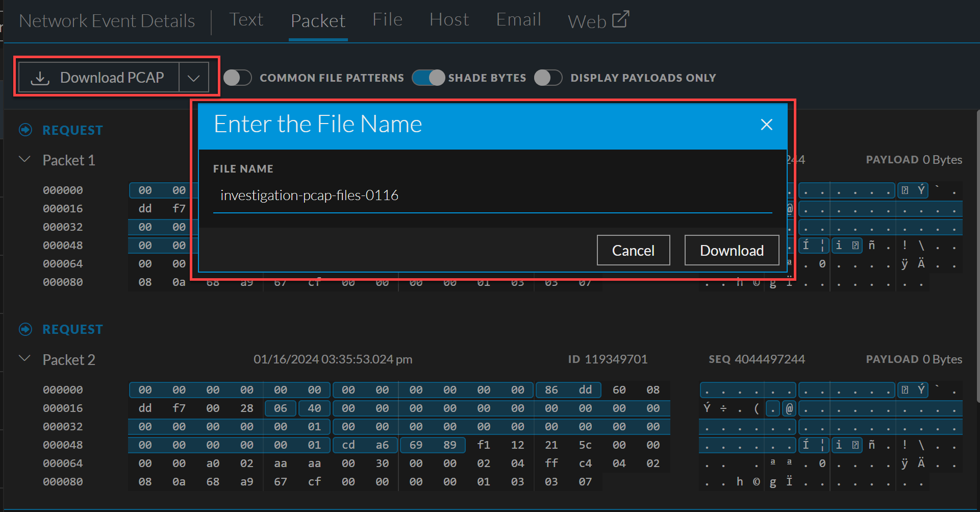Click Download to save the PCAP file
This screenshot has height=512, width=980.
tap(732, 250)
